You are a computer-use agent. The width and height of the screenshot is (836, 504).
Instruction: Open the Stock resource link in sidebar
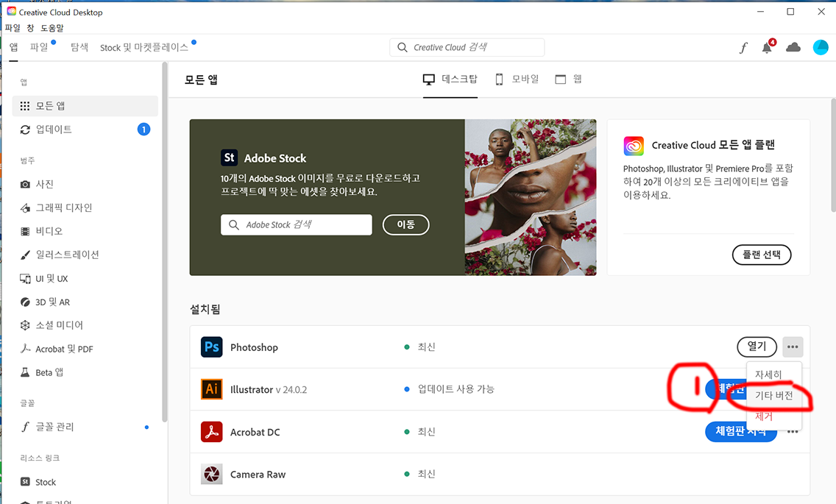pyautogui.click(x=38, y=482)
